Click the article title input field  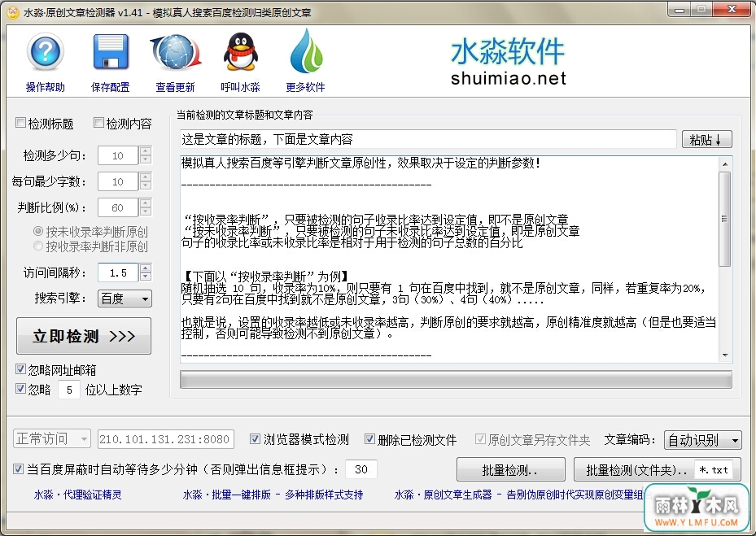[x=428, y=139]
